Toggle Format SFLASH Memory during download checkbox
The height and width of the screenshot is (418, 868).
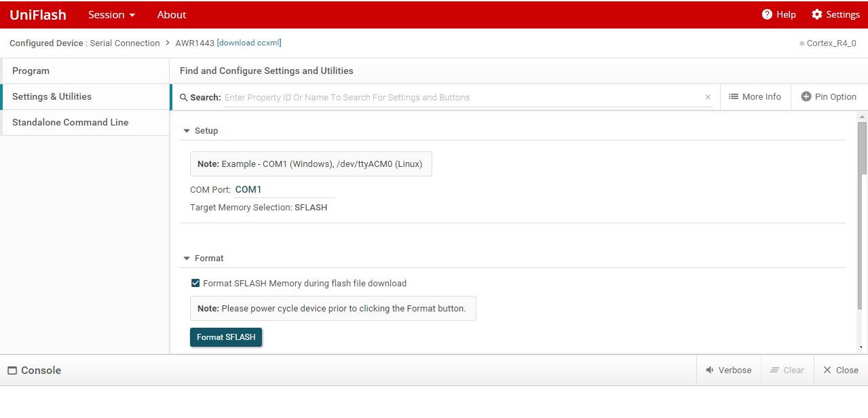(195, 283)
